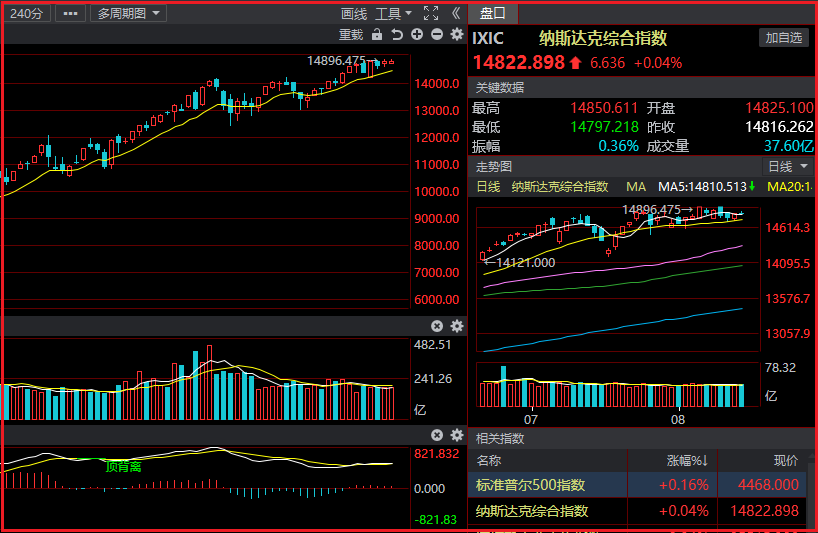Click the 名称 column header

coord(489,461)
